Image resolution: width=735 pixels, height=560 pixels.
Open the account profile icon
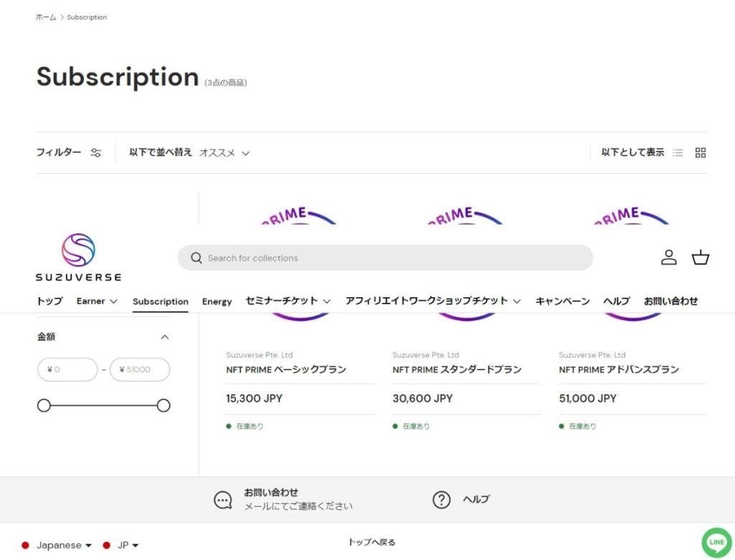click(x=668, y=257)
